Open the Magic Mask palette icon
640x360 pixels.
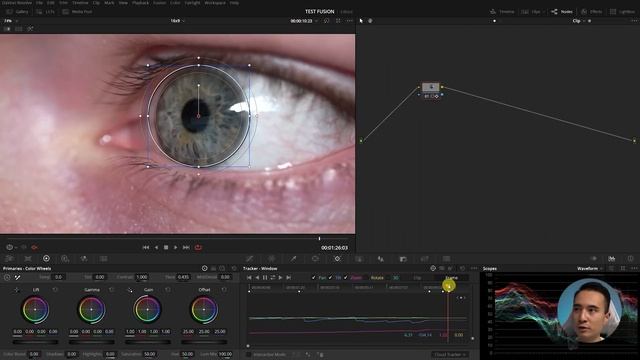click(359, 259)
